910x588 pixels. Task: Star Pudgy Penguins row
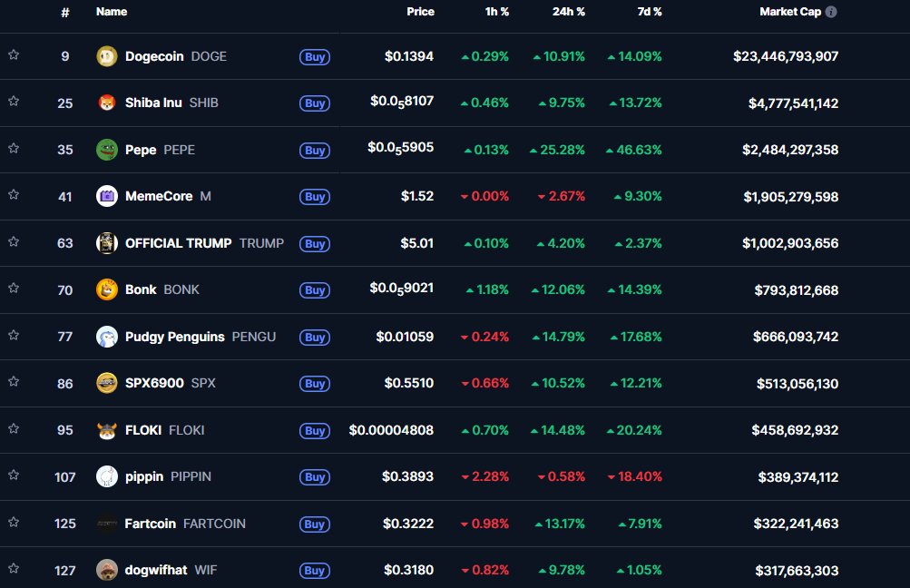[14, 335]
